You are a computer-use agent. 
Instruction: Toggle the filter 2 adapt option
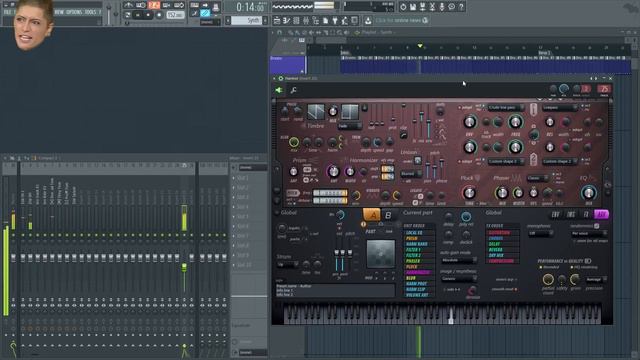[465, 162]
